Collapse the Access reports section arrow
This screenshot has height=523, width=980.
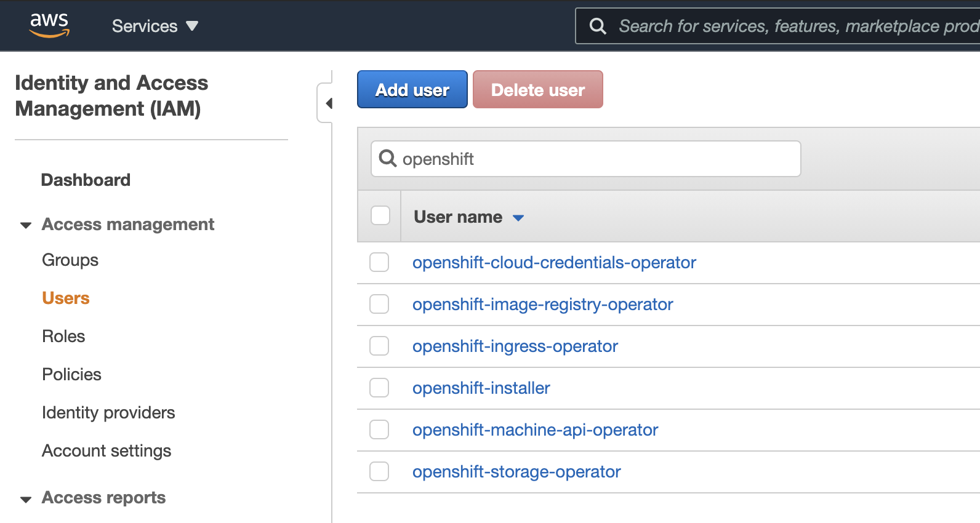point(26,499)
